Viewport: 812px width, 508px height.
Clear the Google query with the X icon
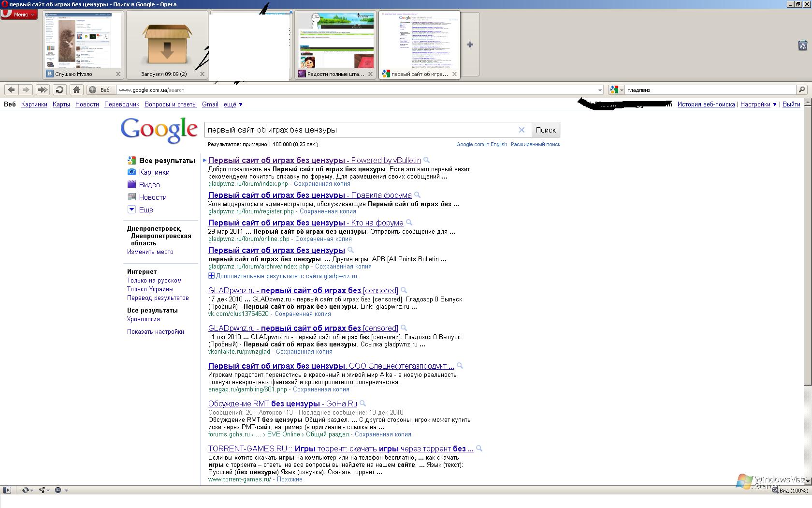click(522, 130)
